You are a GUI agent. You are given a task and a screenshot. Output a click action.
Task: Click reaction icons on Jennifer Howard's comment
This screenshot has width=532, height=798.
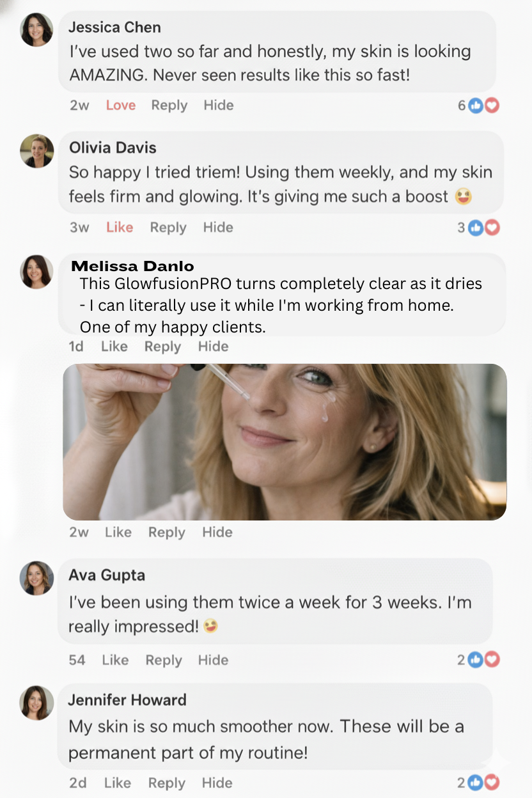tap(483, 782)
